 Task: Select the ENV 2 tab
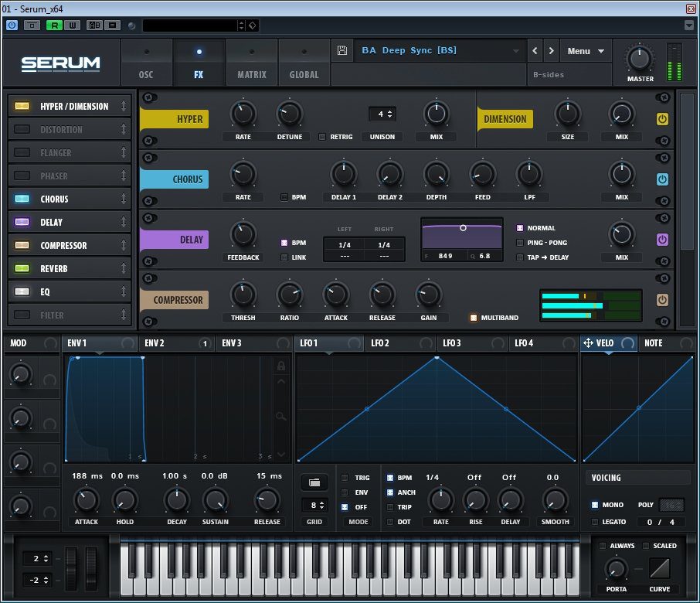(x=177, y=343)
